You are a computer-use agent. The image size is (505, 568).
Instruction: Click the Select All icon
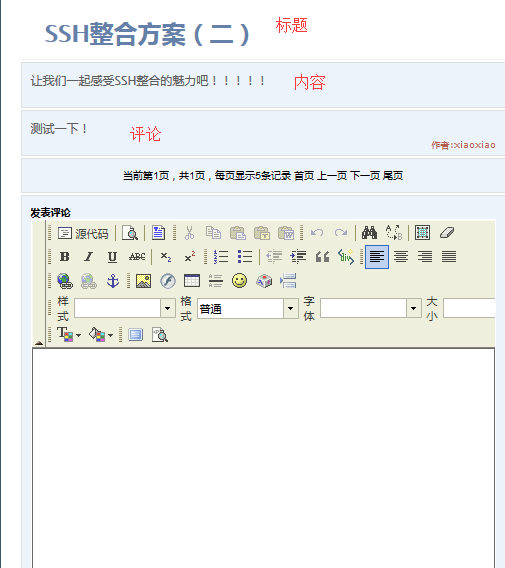tap(422, 233)
